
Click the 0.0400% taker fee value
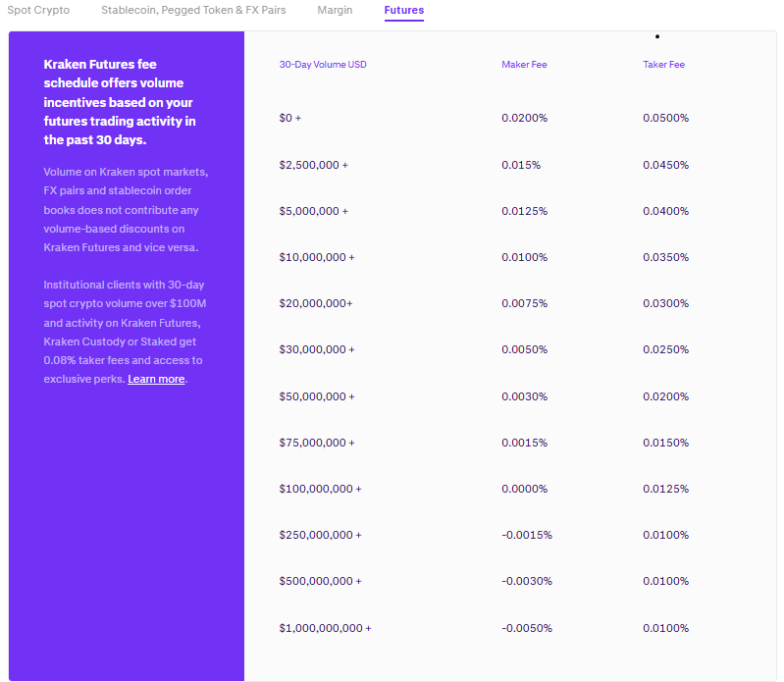pyautogui.click(x=666, y=211)
